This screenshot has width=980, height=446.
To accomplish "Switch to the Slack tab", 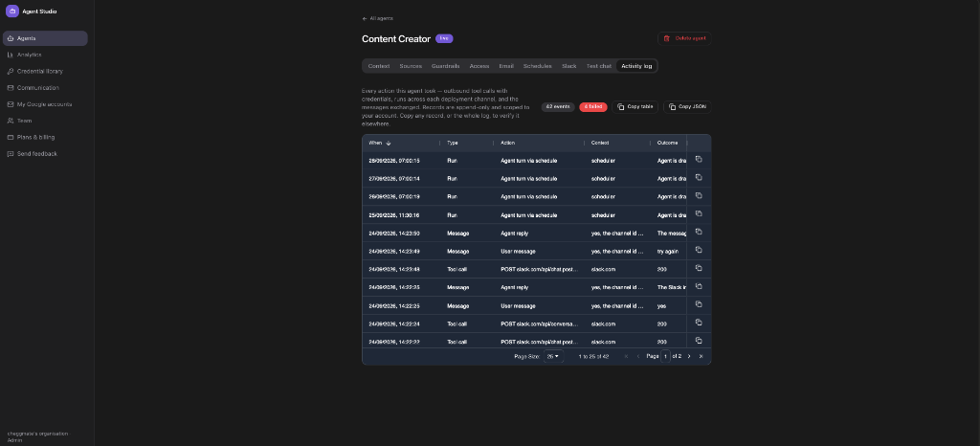I will pos(568,66).
